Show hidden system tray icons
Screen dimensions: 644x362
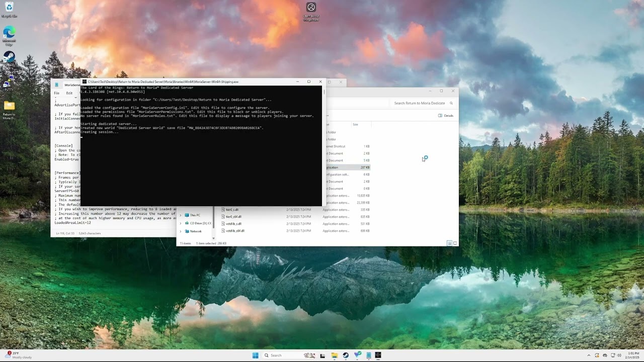click(x=589, y=355)
